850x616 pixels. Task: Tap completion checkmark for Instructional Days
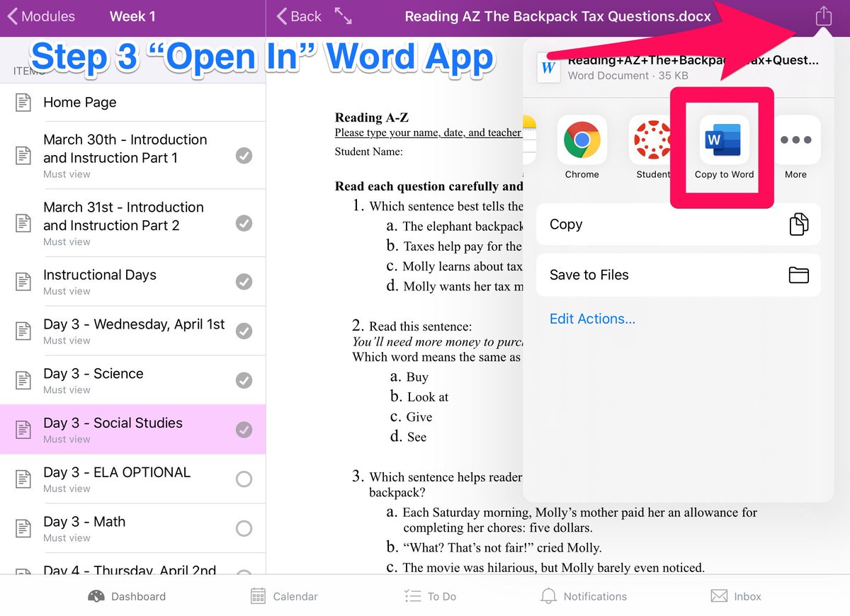(x=244, y=282)
